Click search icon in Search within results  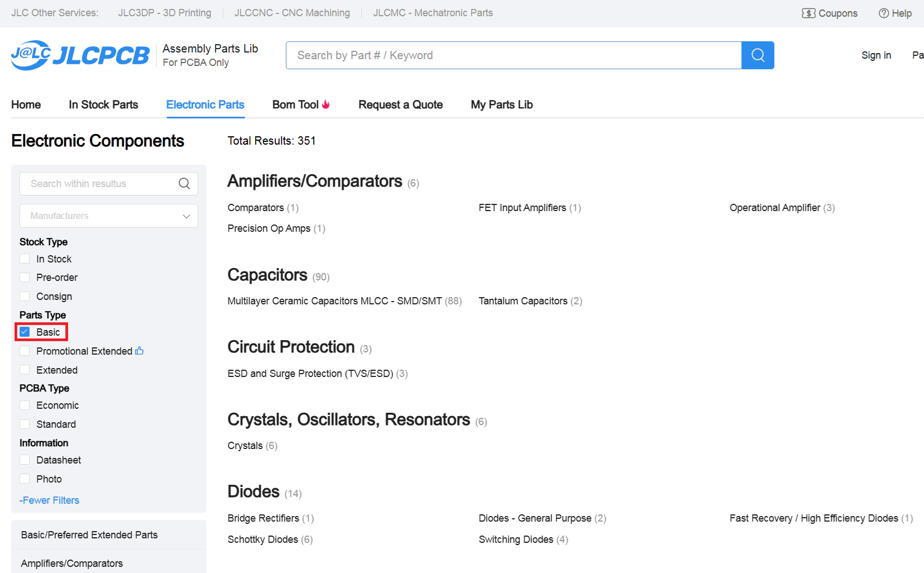(x=184, y=184)
